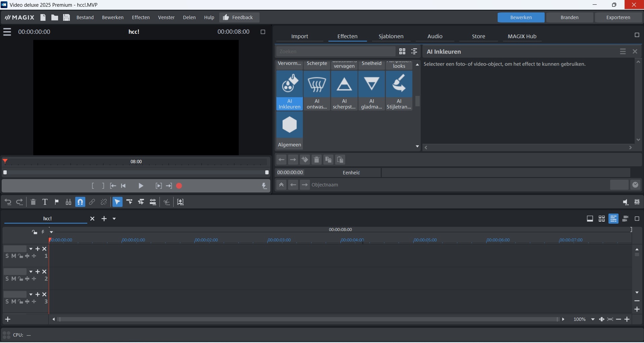Click the timeline toolbar trash icon
Screen dimensions: 644x343
pos(33,202)
